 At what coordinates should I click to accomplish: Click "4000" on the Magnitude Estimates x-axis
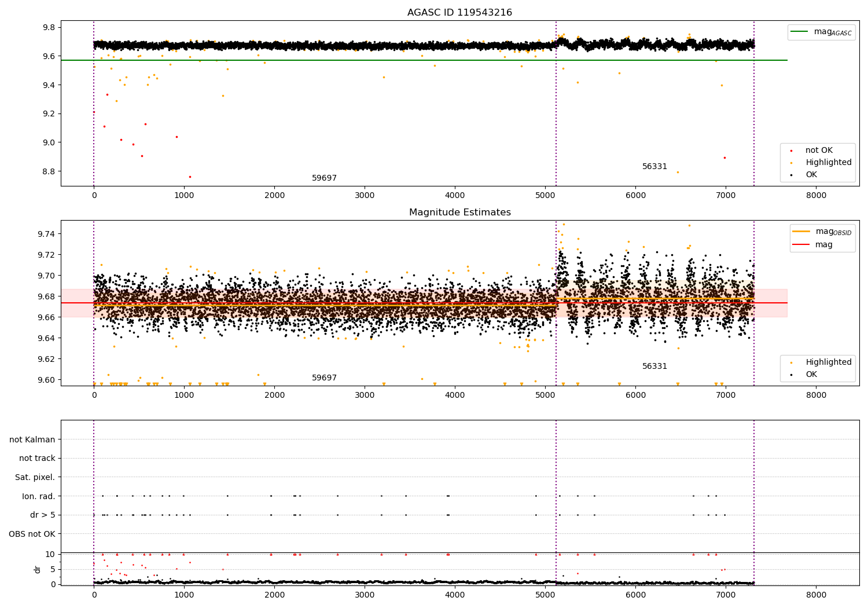click(x=455, y=395)
